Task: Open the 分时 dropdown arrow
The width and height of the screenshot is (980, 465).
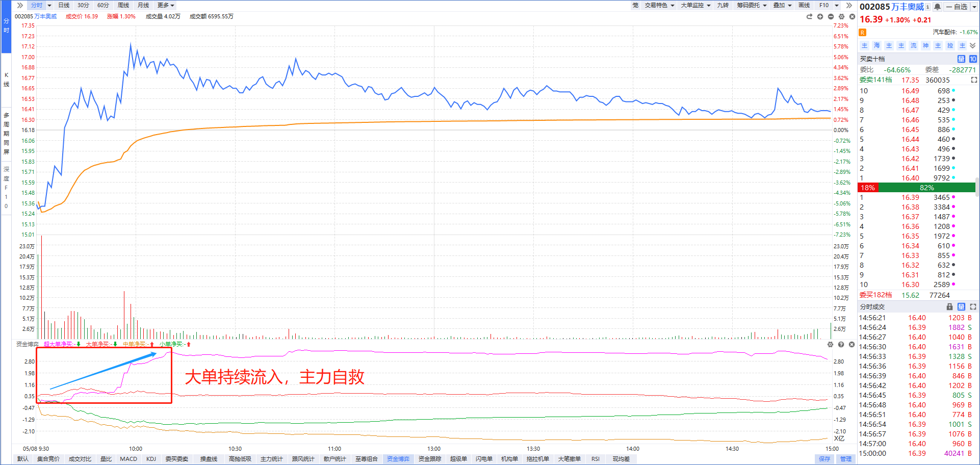Action: point(49,5)
